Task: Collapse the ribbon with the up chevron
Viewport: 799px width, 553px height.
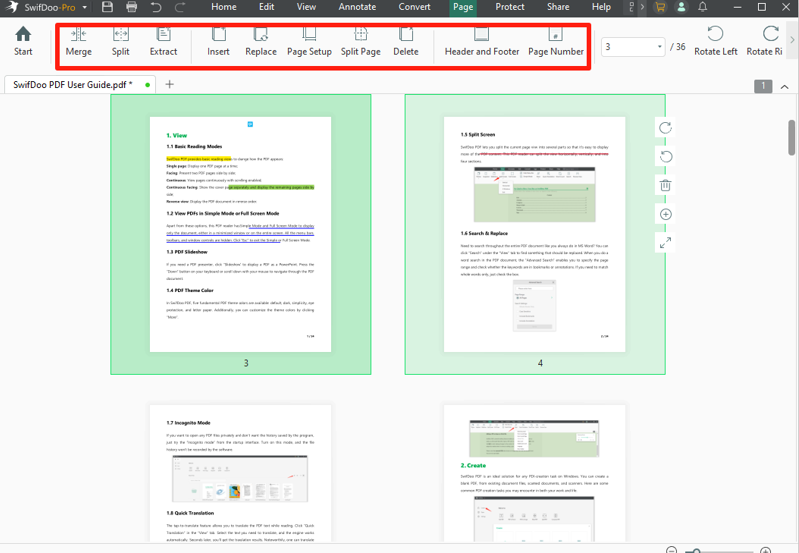Action: click(784, 86)
